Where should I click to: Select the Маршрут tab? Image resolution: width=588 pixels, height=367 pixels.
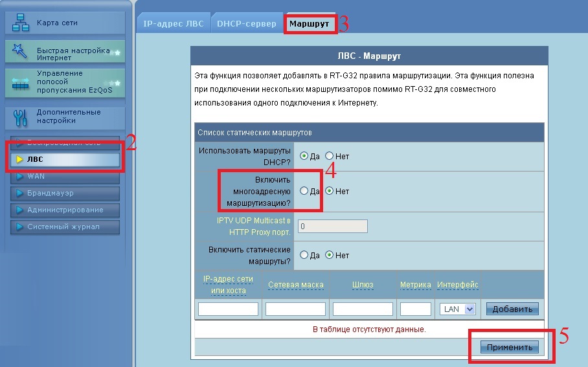[310, 23]
